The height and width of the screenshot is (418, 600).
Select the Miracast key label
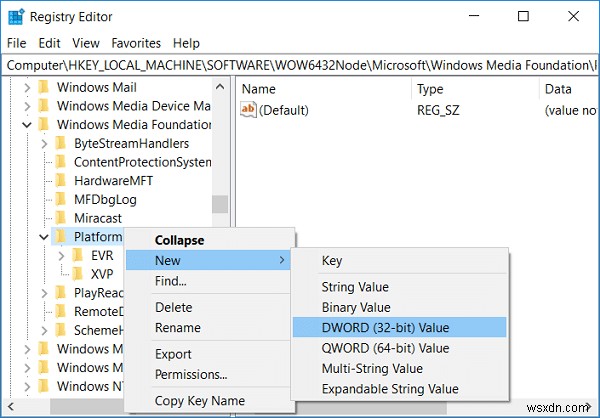pos(98,218)
